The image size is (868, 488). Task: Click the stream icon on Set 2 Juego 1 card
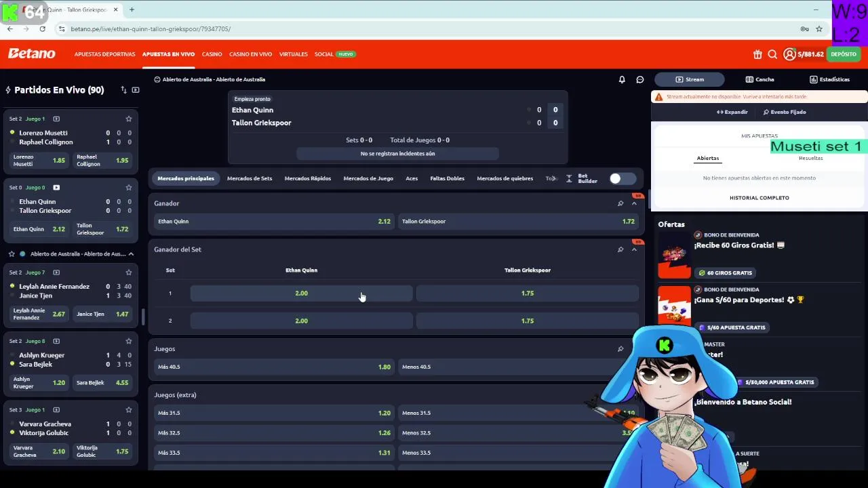(56, 119)
